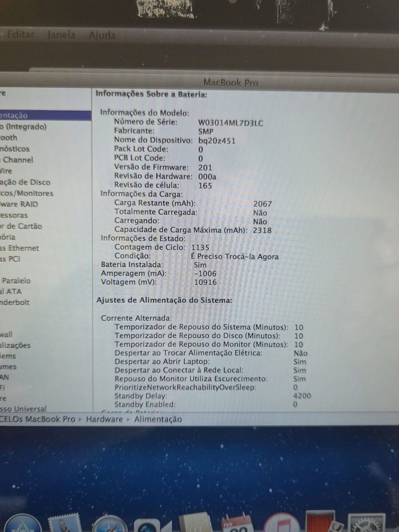Viewport: 399px width, 532px height.
Task: Click 'Standby Enabled:' label
Action: point(145,404)
